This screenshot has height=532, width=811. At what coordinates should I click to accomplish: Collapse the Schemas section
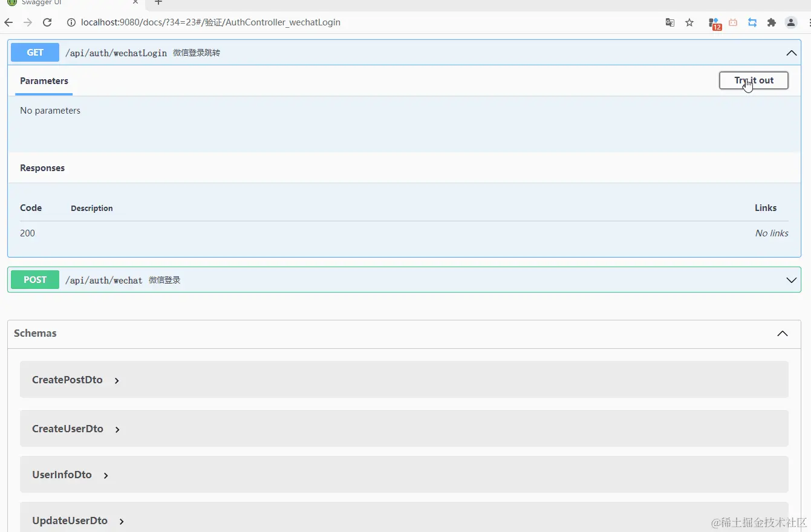[x=783, y=334]
